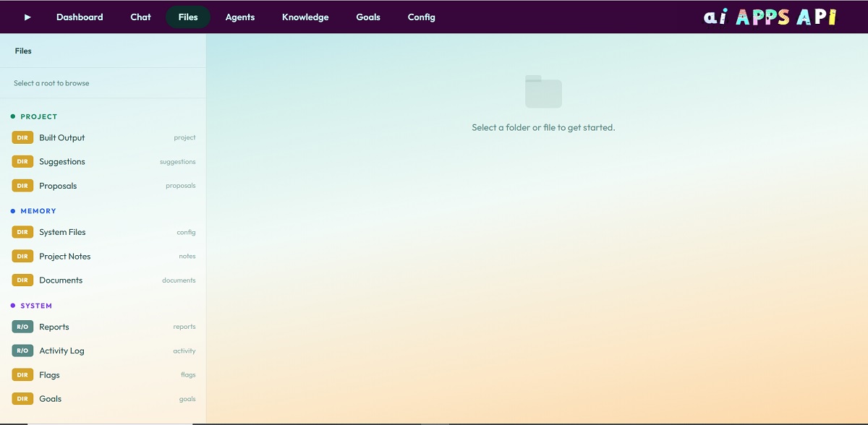Click the DIR badge beside Proposals
Screen dimensions: 868x425
pos(22,186)
